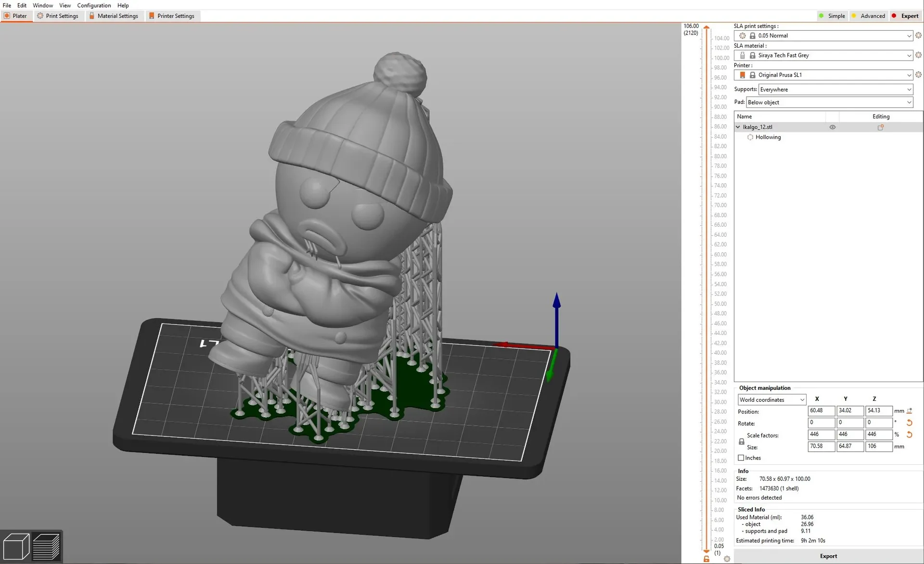924x564 pixels.
Task: Switch to the Material Settings tab
Action: 114,16
